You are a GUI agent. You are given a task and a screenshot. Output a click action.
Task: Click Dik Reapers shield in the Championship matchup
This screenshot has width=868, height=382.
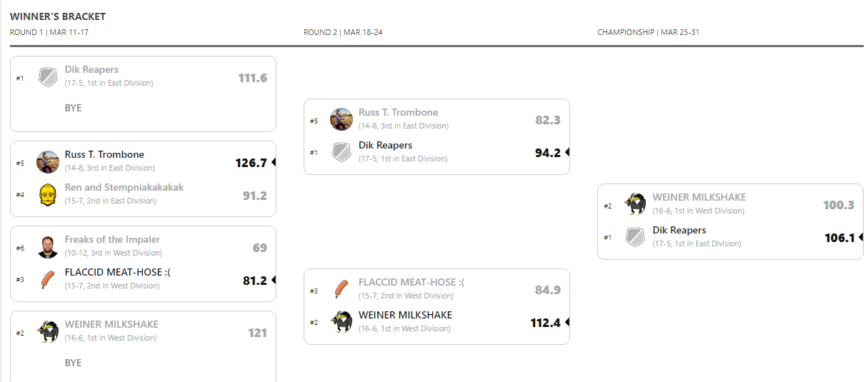635,237
